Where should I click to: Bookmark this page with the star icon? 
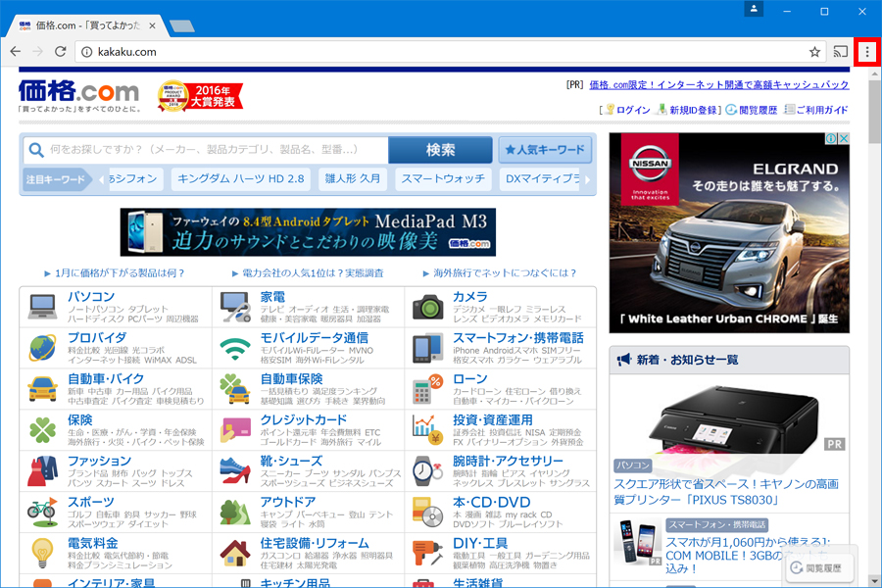pos(814,52)
